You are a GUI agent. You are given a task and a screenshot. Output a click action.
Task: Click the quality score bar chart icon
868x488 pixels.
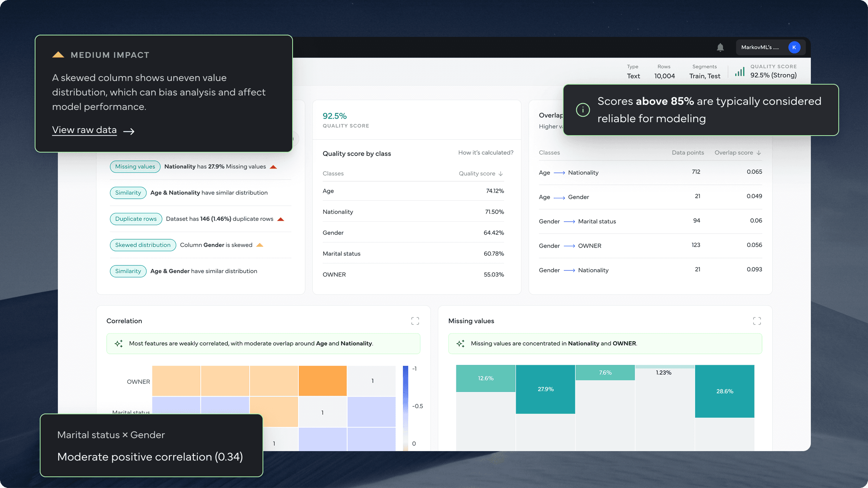(x=740, y=72)
